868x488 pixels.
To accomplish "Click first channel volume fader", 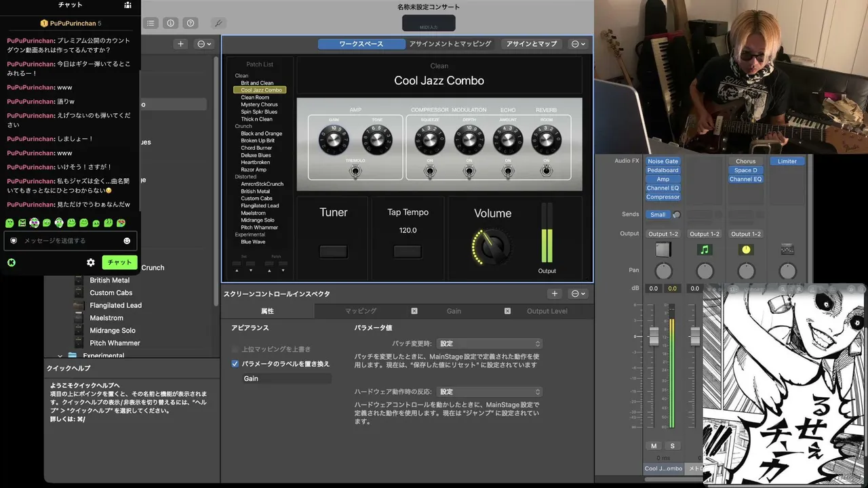I will tap(654, 336).
